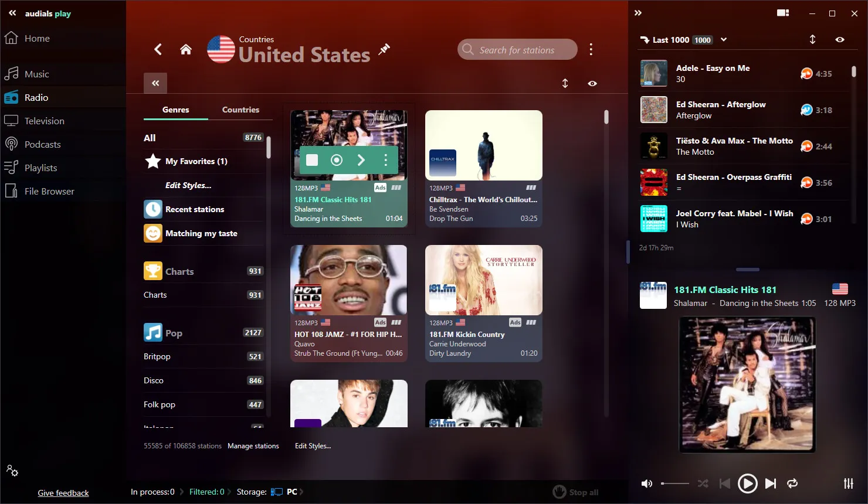Switch the window layout view icon
Screen dimensions: 868x504
tap(783, 13)
